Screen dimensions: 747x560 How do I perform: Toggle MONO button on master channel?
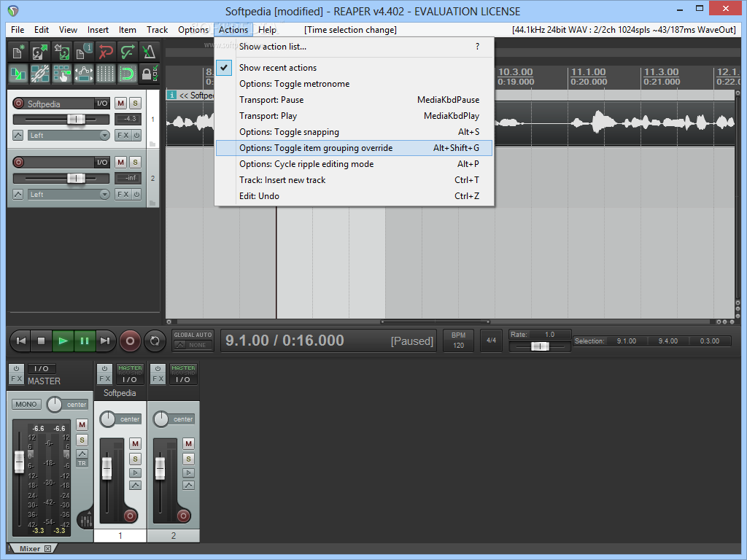coord(26,404)
